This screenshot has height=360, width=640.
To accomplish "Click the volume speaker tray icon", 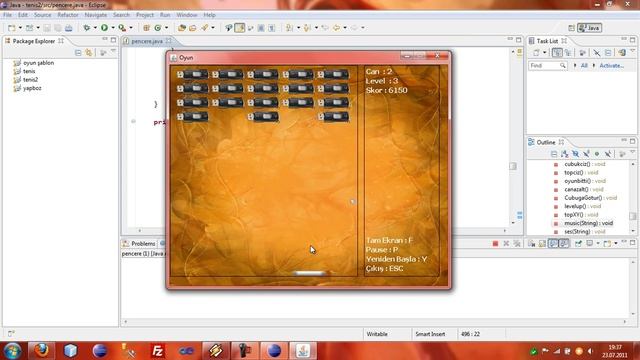I will click(590, 351).
